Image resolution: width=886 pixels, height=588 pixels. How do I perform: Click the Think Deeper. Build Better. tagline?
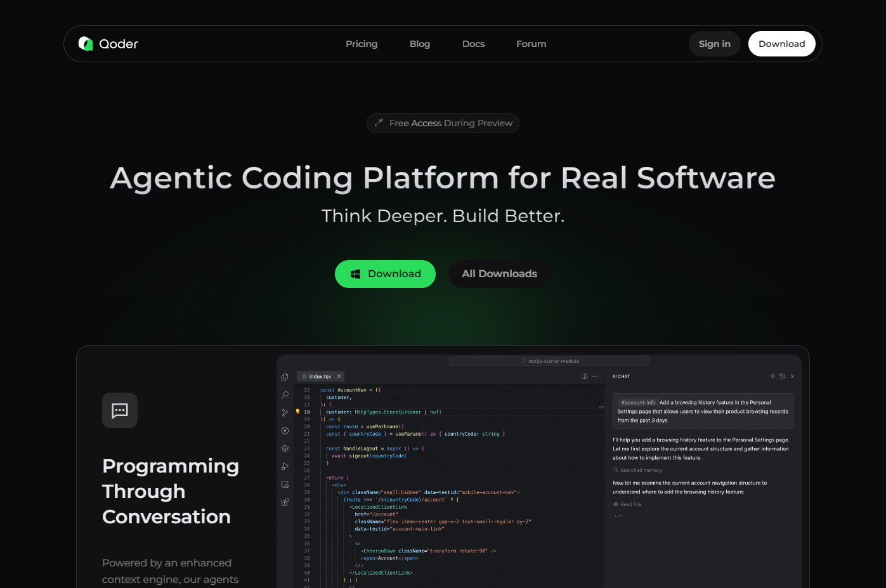(x=443, y=216)
